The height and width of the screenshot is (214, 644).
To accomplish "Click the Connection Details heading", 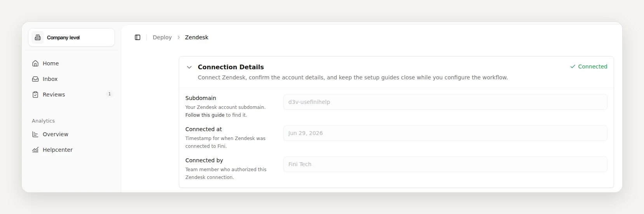I will (231, 67).
